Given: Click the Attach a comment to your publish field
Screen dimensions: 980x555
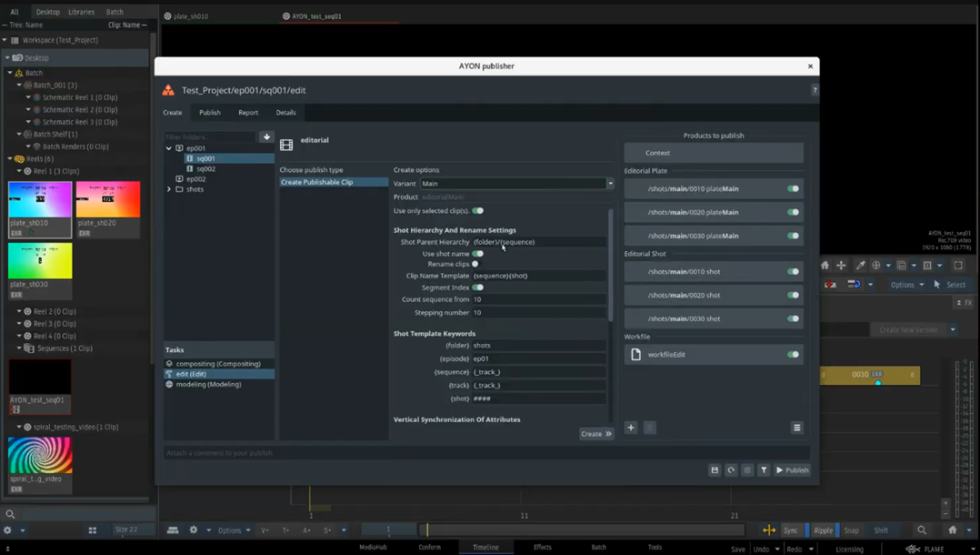Looking at the screenshot, I should pyautogui.click(x=486, y=452).
